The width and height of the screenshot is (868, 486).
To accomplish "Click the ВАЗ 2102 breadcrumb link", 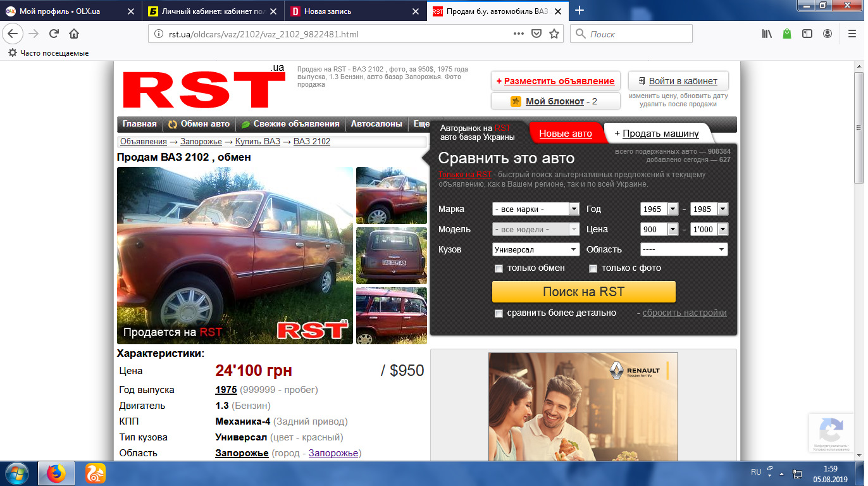I will point(312,142).
